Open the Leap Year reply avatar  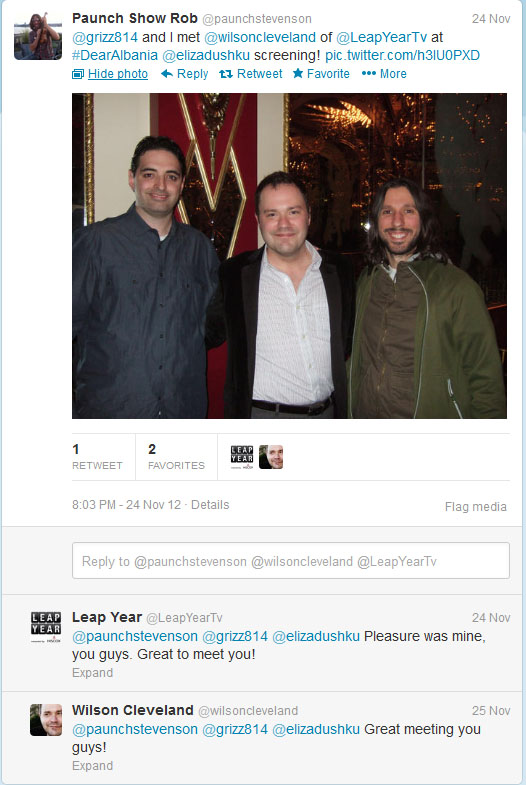pyautogui.click(x=46, y=627)
